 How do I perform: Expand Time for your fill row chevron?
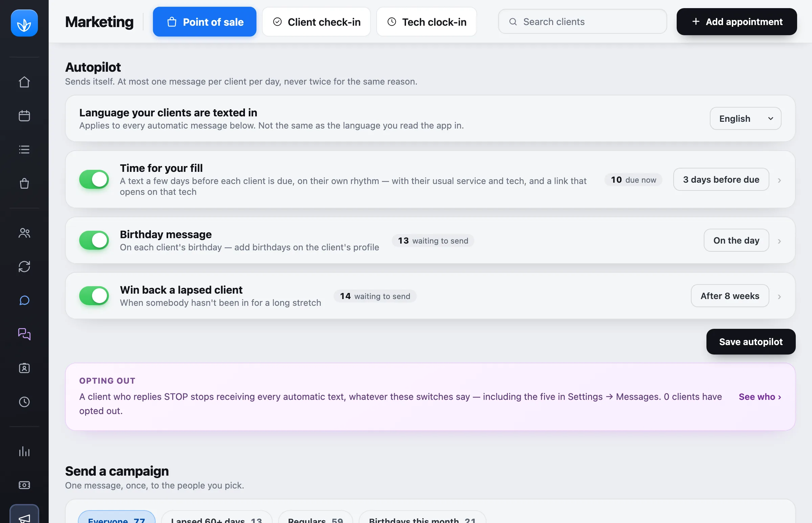tap(780, 180)
